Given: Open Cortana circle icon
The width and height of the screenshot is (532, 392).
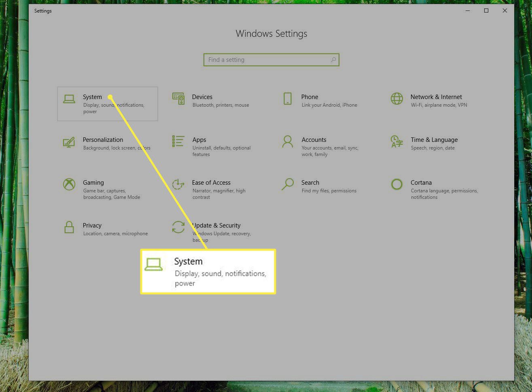Looking at the screenshot, I should coord(397,184).
